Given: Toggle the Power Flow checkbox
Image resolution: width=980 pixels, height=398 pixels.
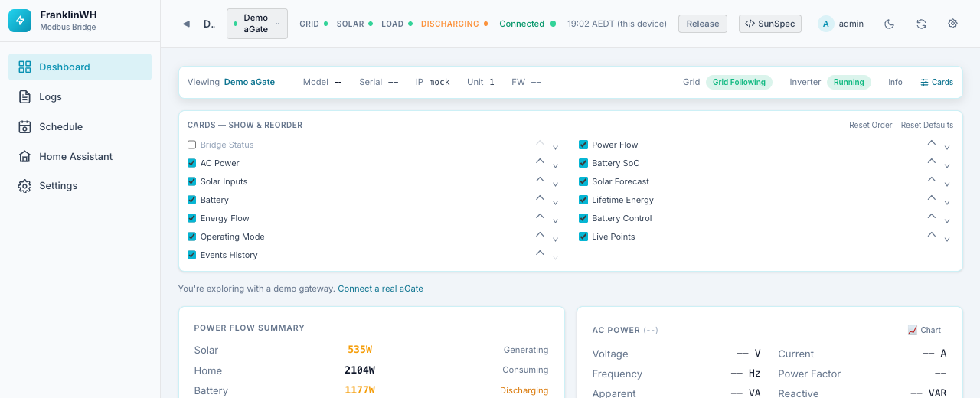Looking at the screenshot, I should tap(583, 145).
